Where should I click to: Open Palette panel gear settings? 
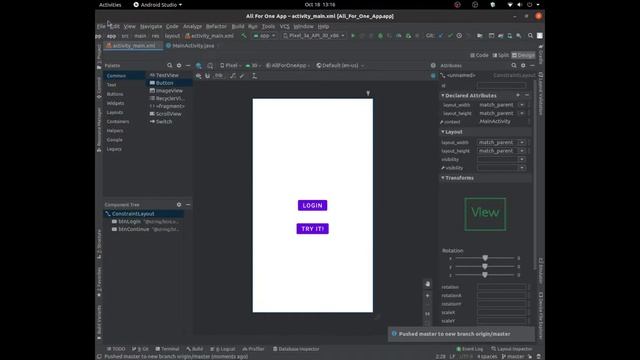point(179,65)
